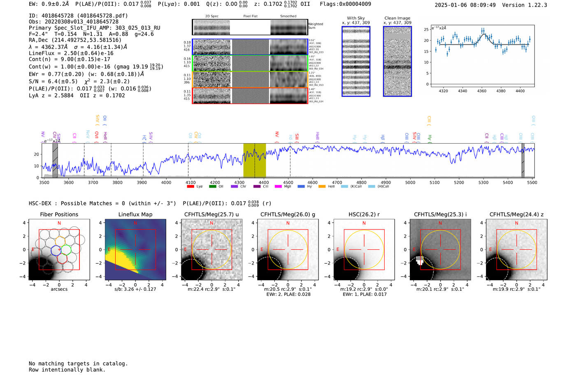Select the HSC(26.2) r cutout image

[x=364, y=250]
